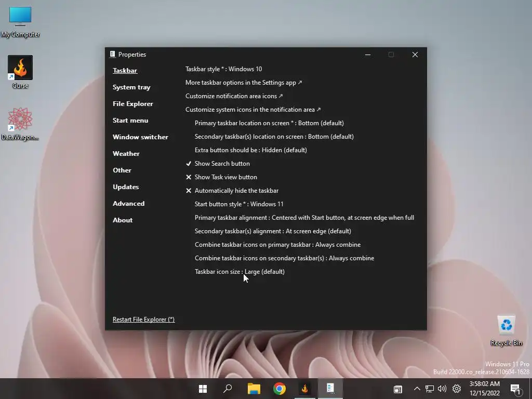This screenshot has height=399, width=532.
Task: Change Combine icons on secondary taskbar(s)
Action: [x=284, y=258]
